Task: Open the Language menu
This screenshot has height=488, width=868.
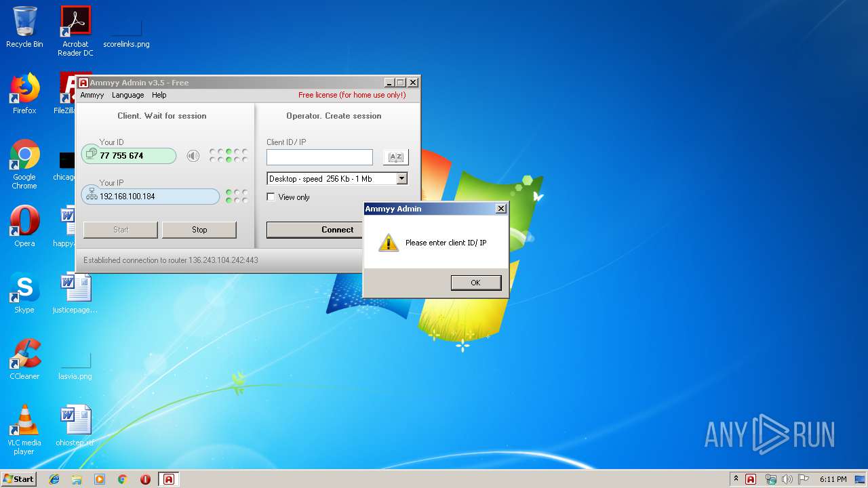Action: 127,95
